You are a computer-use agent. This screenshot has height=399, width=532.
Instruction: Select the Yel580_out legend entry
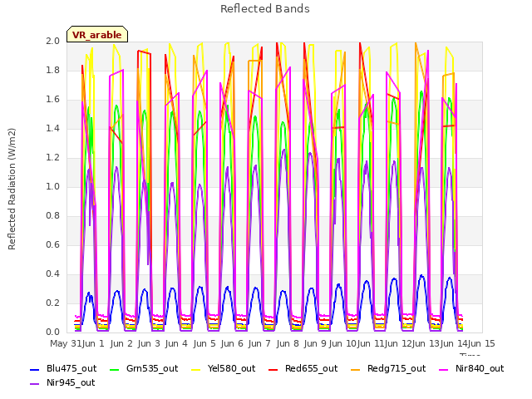224,368
